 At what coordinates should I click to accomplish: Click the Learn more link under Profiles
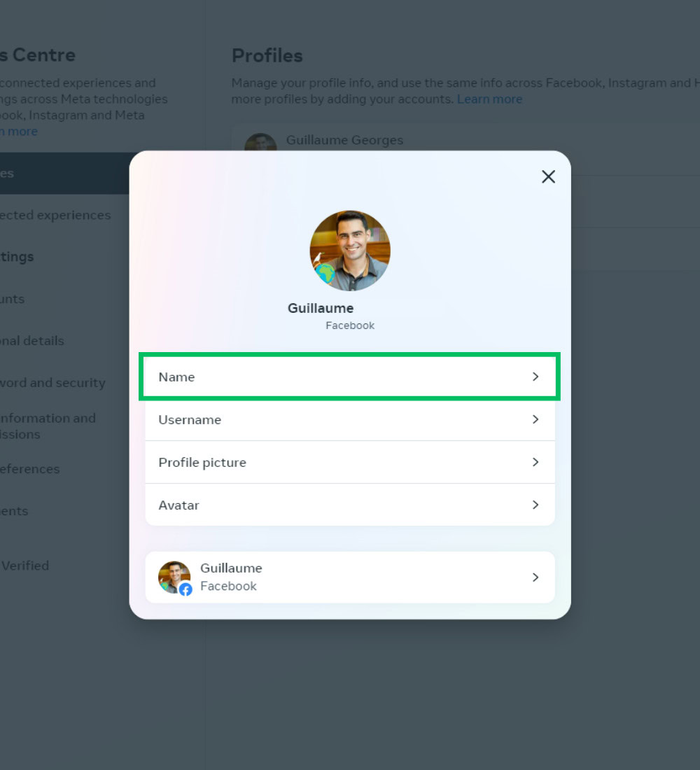tap(489, 99)
